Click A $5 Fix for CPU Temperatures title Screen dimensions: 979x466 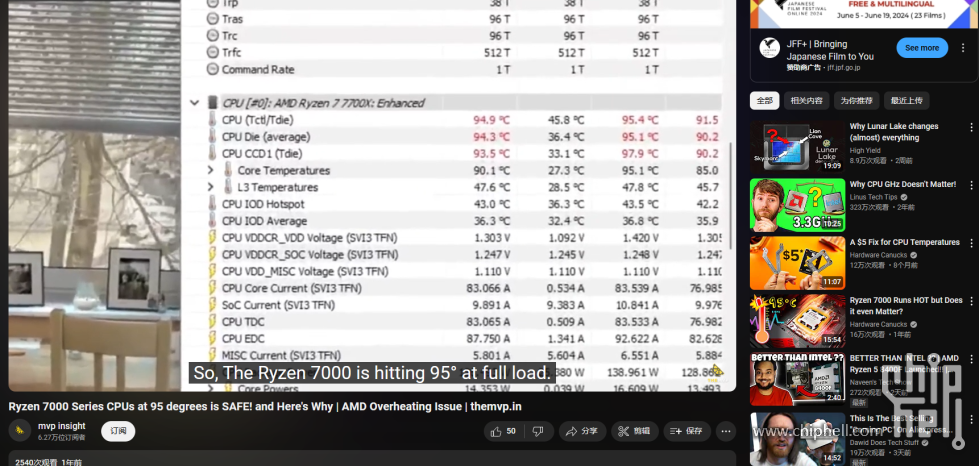coord(904,242)
